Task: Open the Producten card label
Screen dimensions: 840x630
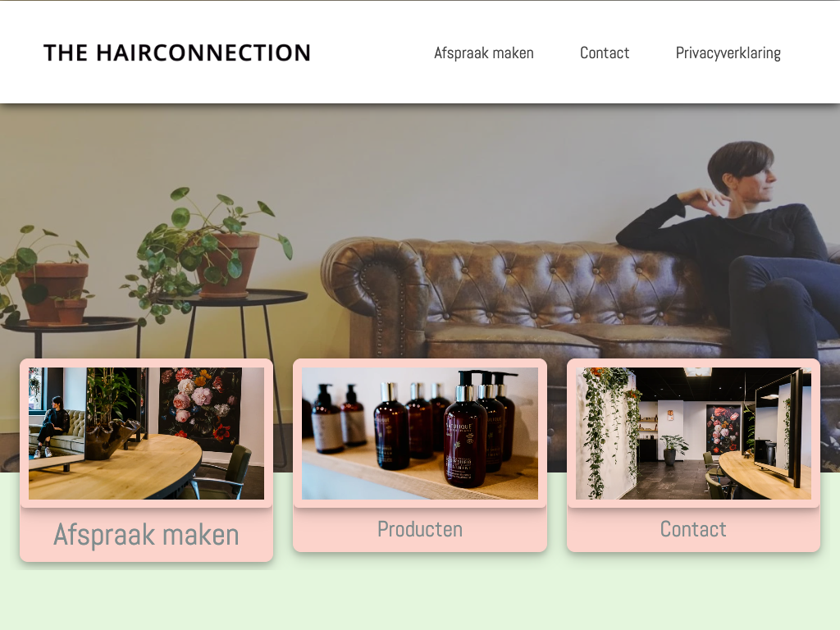Action: (x=420, y=529)
